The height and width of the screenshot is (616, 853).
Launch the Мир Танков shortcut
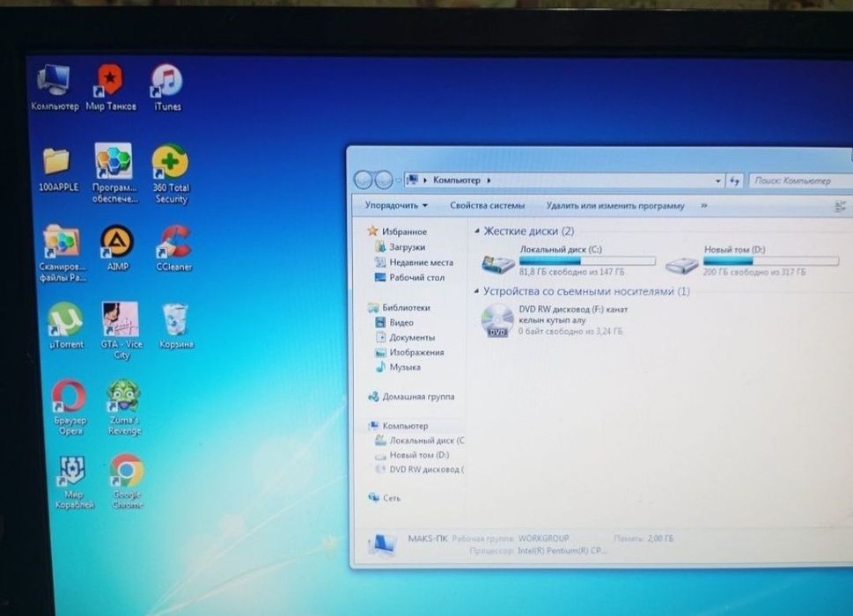110,87
